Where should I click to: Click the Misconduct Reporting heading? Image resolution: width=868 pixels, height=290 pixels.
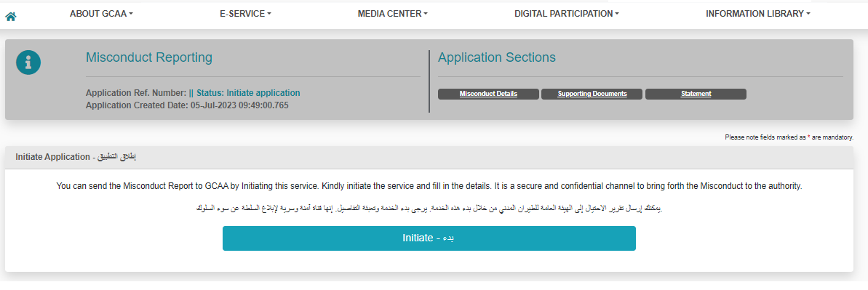tap(149, 57)
